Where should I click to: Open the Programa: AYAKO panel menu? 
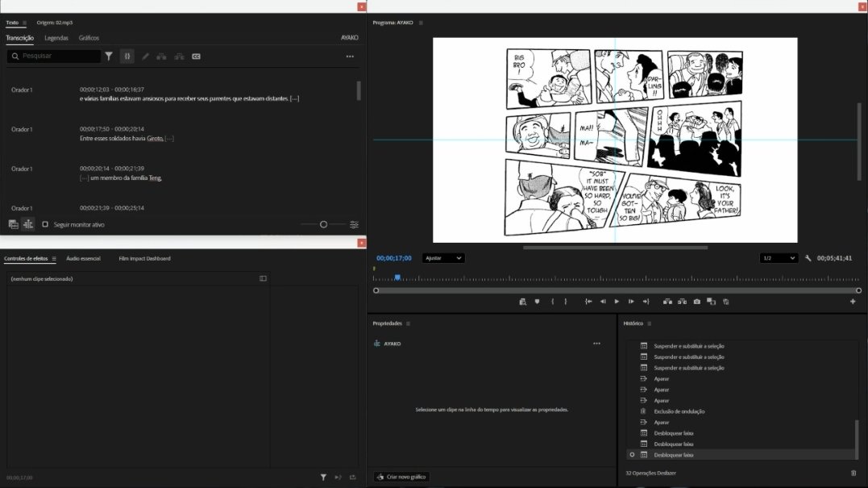tap(421, 23)
